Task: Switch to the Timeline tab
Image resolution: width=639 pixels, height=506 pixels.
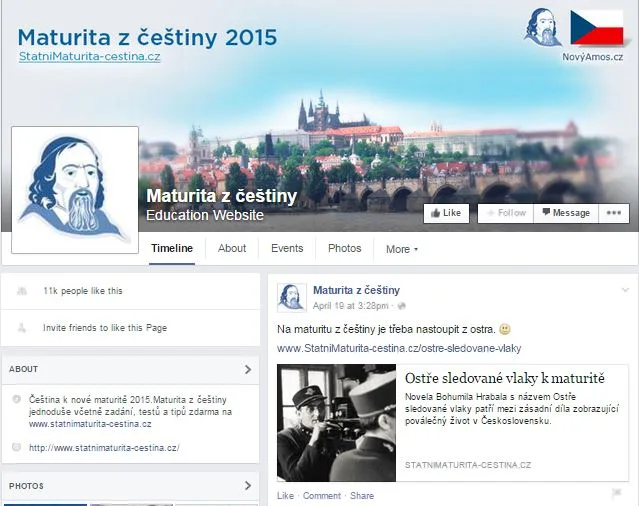Action: pyautogui.click(x=172, y=249)
